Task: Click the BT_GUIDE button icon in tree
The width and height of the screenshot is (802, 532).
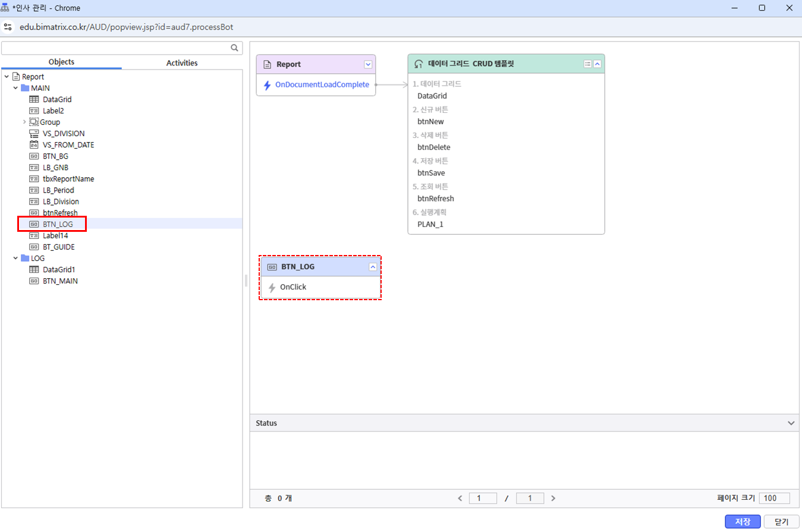Action: (x=34, y=247)
